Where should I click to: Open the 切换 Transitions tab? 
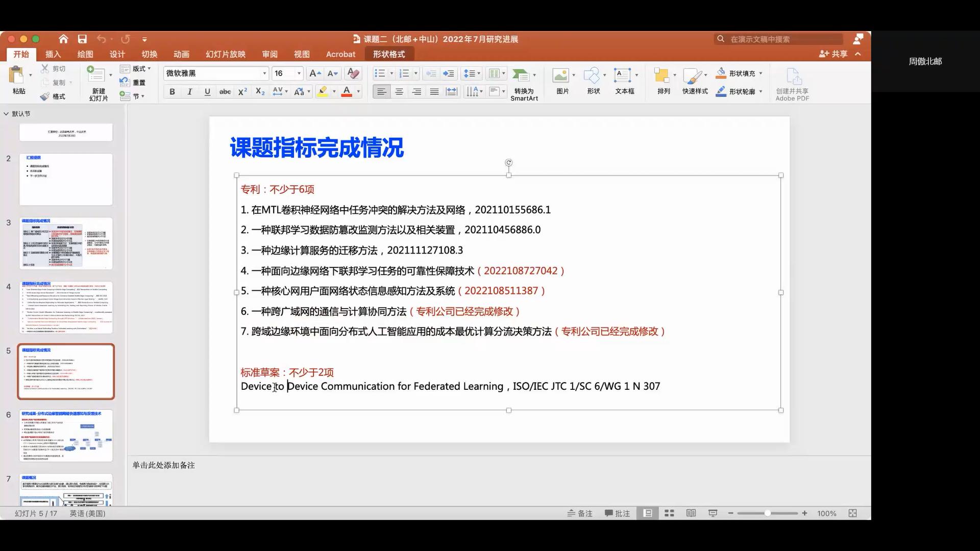pos(149,54)
